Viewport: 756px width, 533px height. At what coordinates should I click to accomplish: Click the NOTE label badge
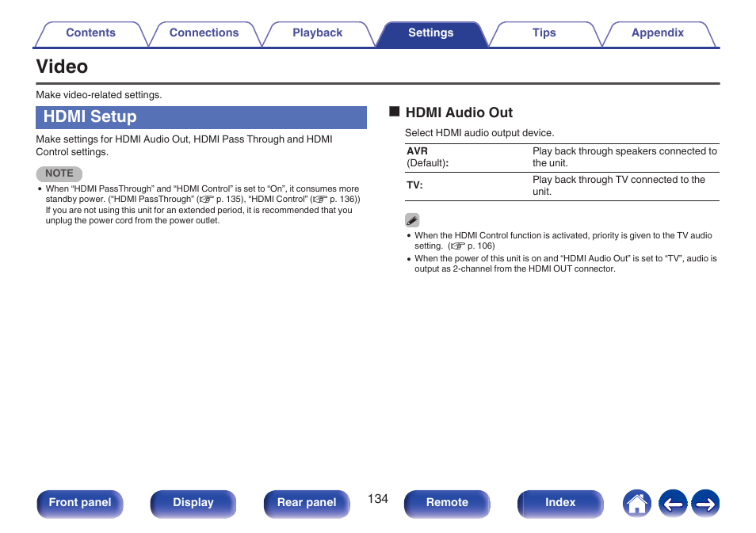point(59,173)
